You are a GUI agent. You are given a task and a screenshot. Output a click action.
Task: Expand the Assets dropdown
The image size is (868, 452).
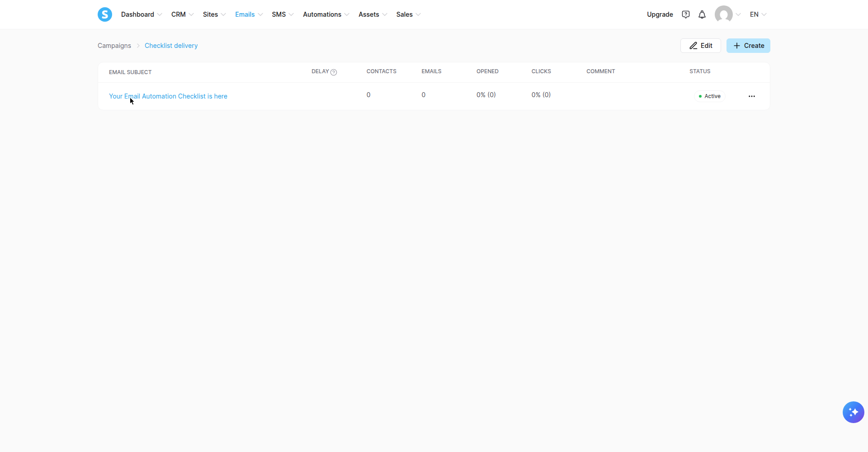point(373,14)
